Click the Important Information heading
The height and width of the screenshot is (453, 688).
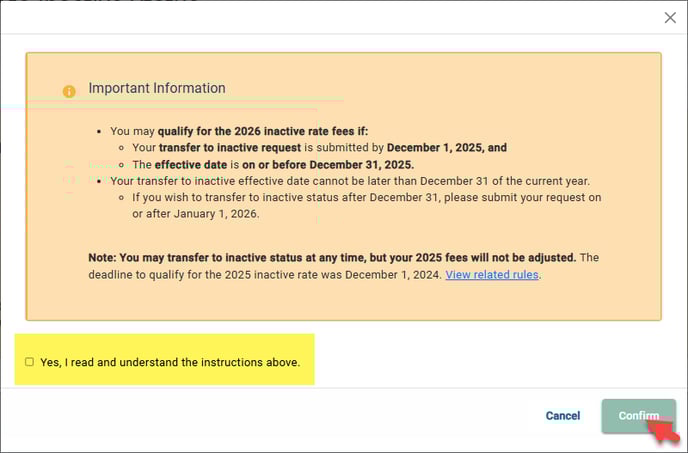(157, 88)
